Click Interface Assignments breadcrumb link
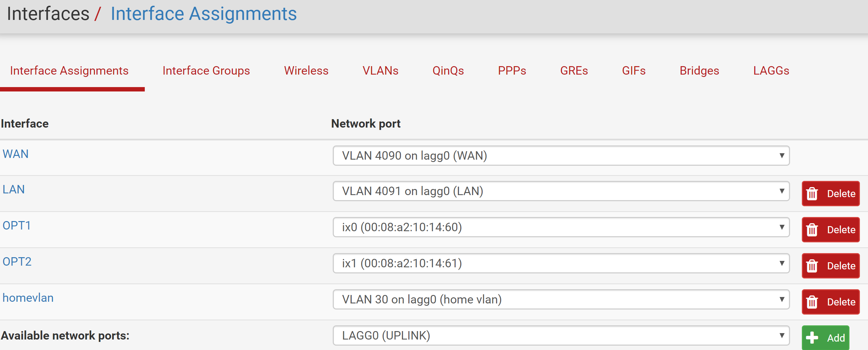 (204, 14)
